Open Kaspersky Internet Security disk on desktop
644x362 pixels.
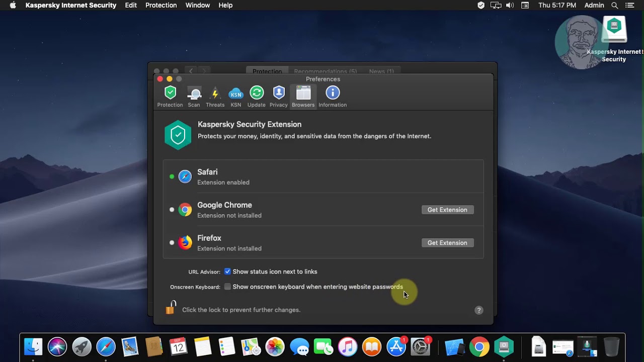(614, 39)
